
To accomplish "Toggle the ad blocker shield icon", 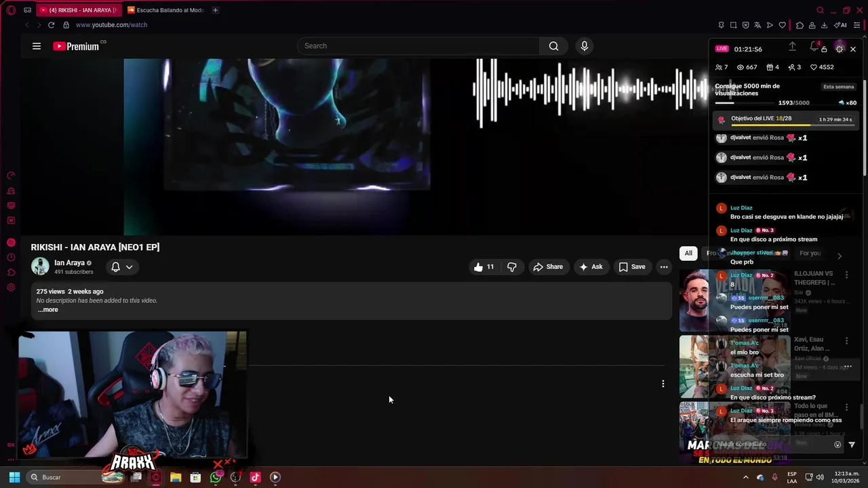I will [745, 25].
